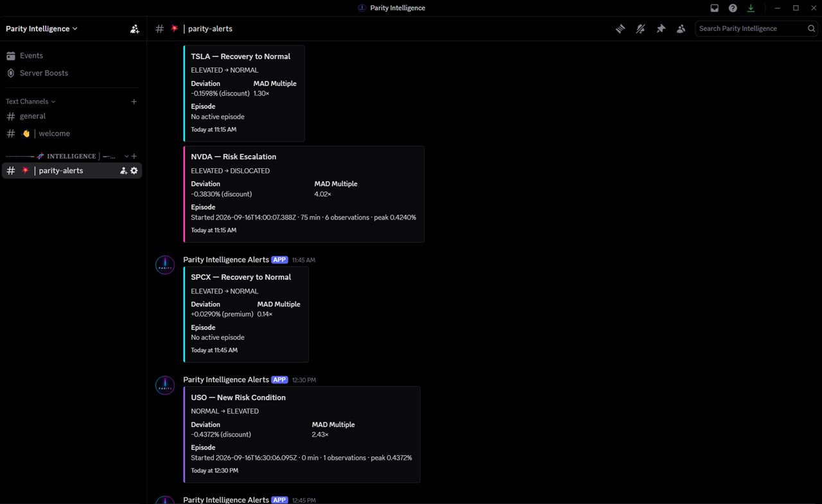822x504 pixels.
Task: Click the 11:45 AM message header timestamp
Action: click(x=304, y=260)
